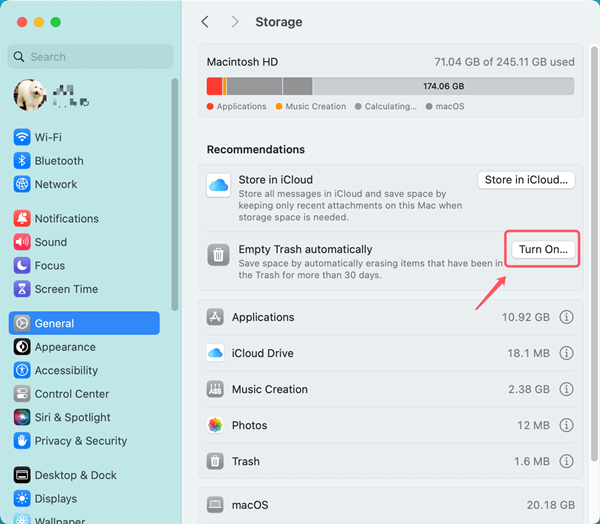Click the Search field
Viewport: 600px width, 524px height.
pyautogui.click(x=90, y=57)
